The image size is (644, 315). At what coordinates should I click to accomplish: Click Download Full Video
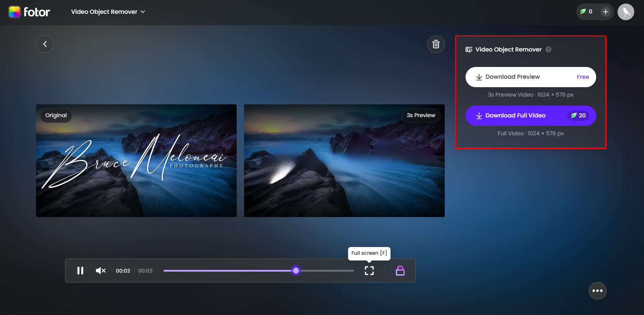(530, 115)
